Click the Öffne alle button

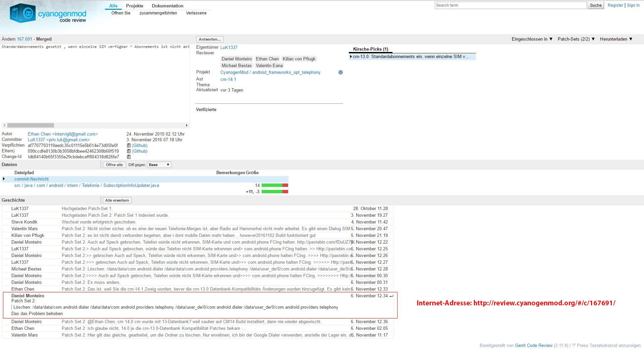click(114, 165)
